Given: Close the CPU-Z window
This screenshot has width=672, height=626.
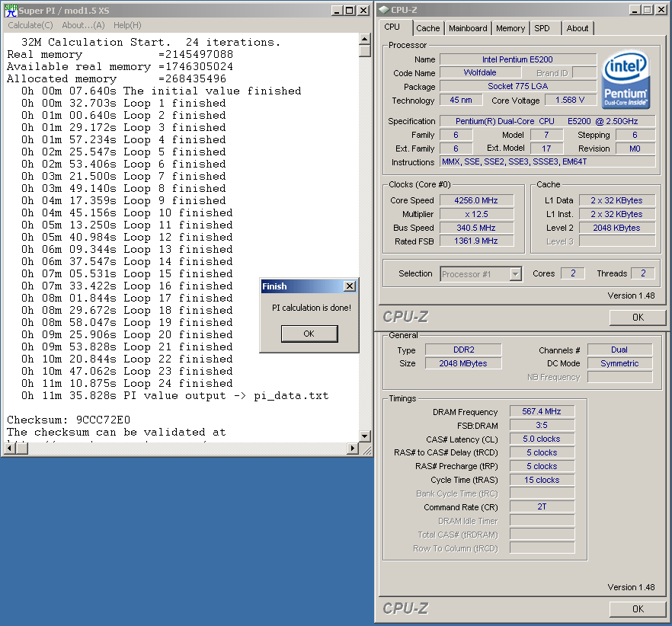Looking at the screenshot, I should [661, 9].
